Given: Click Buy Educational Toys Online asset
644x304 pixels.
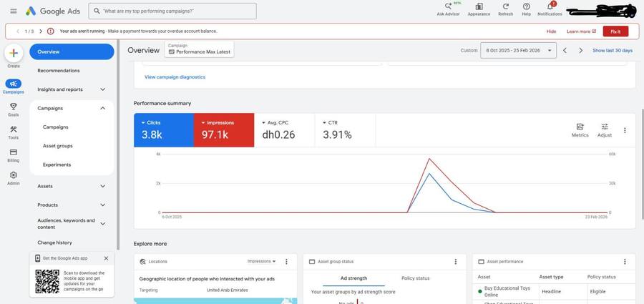Looking at the screenshot, I should [507, 292].
